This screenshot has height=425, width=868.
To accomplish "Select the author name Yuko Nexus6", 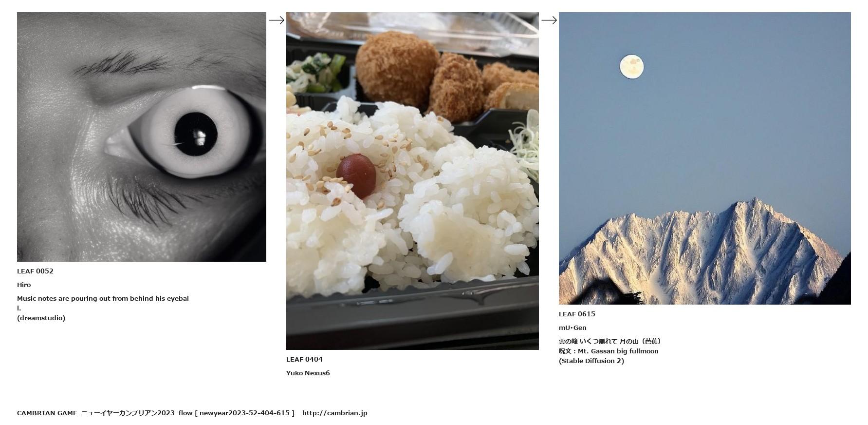I will tap(308, 373).
